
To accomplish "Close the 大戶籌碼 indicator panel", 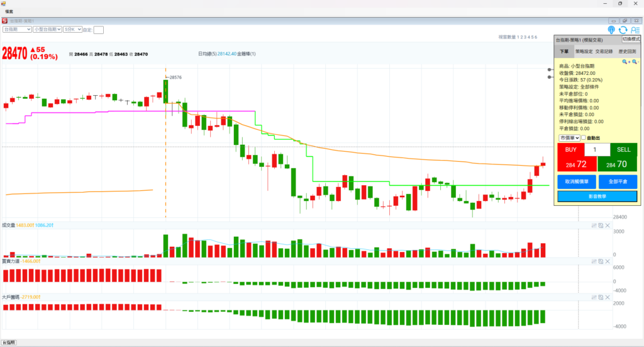I will pyautogui.click(x=608, y=297).
